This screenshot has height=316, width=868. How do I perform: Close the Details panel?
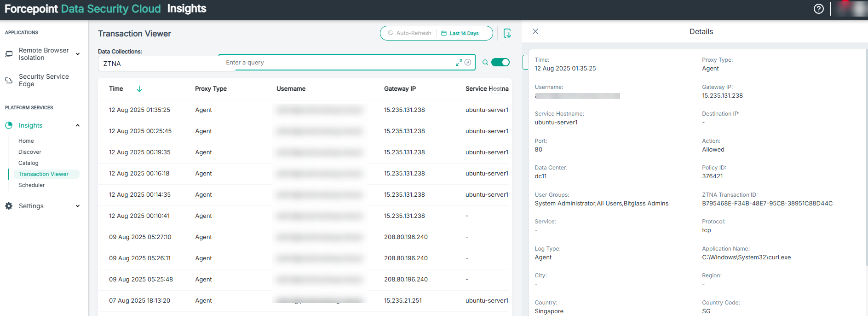[x=535, y=31]
